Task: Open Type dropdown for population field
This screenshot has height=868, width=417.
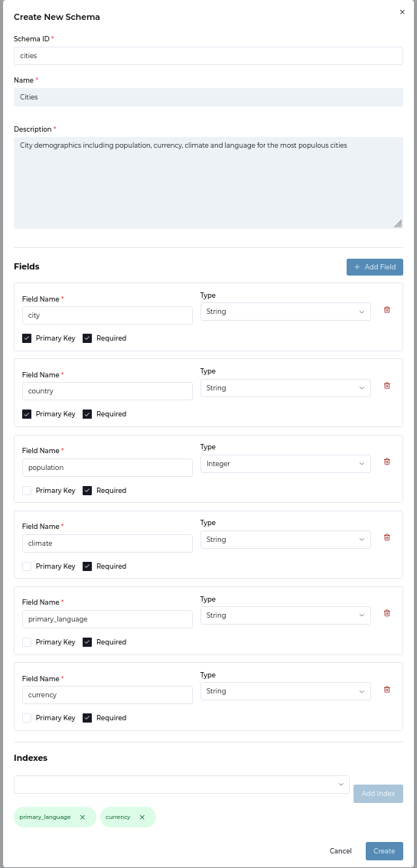Action: click(285, 464)
